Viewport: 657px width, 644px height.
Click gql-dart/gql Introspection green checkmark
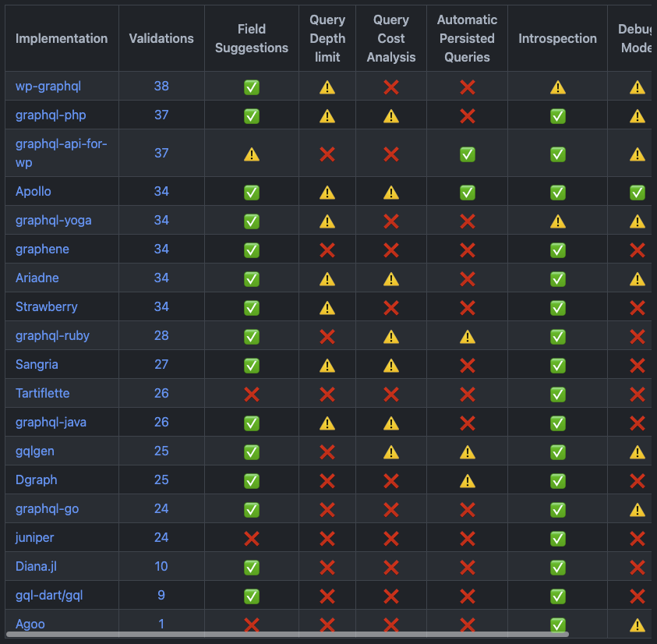pyautogui.click(x=558, y=596)
